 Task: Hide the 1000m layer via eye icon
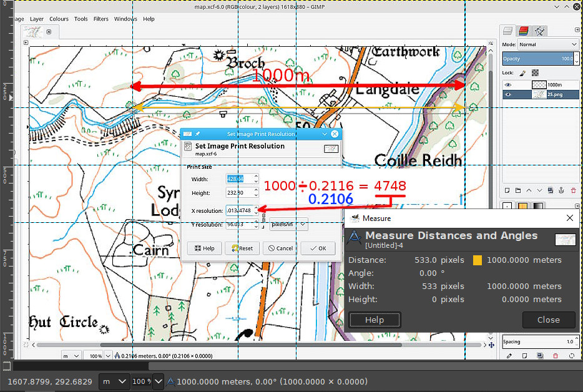tap(508, 84)
